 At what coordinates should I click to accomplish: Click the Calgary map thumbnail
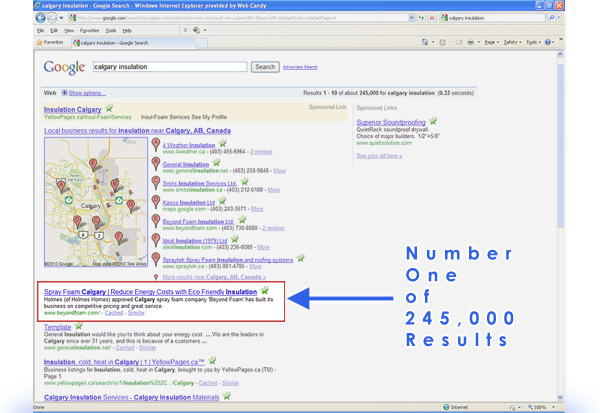(96, 202)
